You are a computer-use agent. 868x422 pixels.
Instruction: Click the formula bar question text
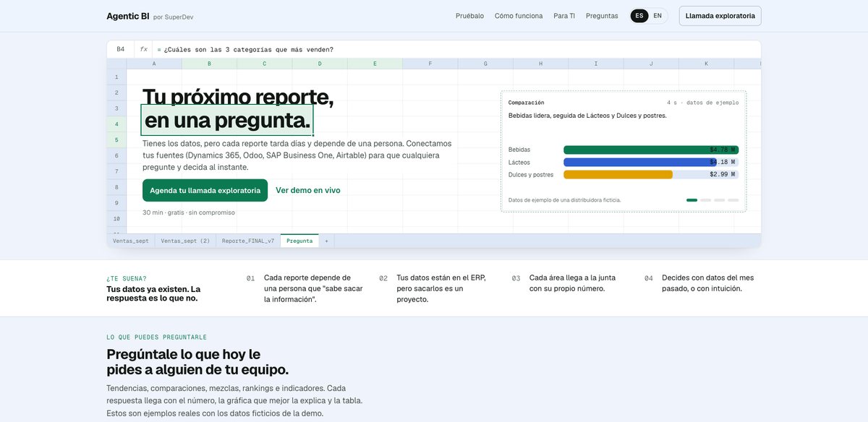pos(250,50)
